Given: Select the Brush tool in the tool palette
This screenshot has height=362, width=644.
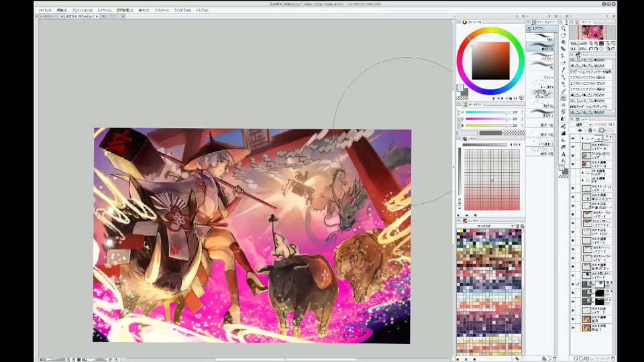Looking at the screenshot, I should pos(563,91).
